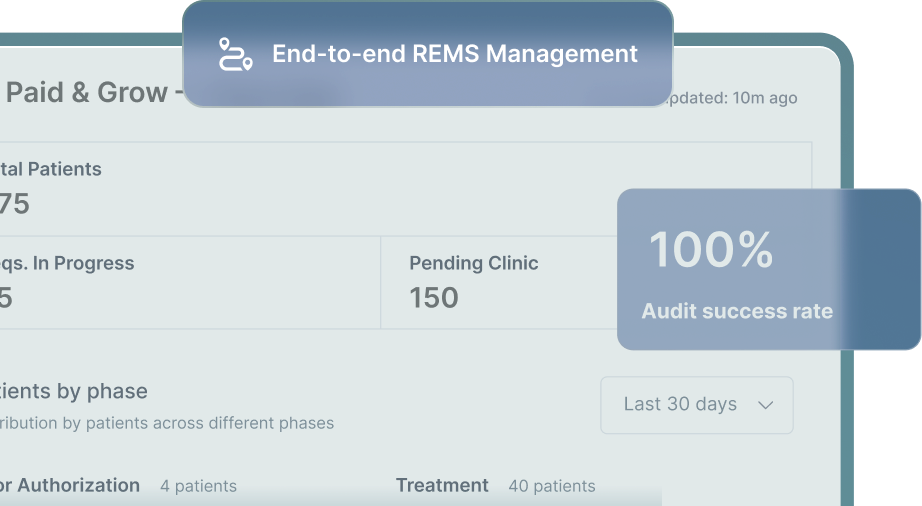This screenshot has height=506, width=922.
Task: Click the large 100% figure
Action: coord(711,249)
